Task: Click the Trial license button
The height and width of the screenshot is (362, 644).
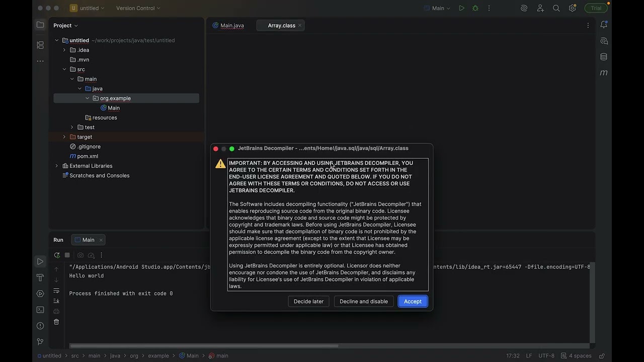Action: [596, 8]
